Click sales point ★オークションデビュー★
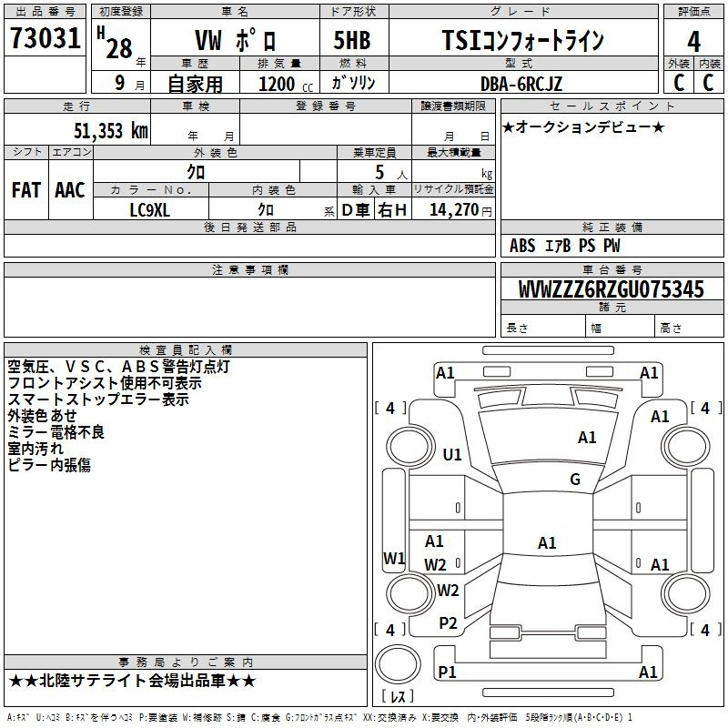The width and height of the screenshot is (728, 728). click(x=583, y=126)
